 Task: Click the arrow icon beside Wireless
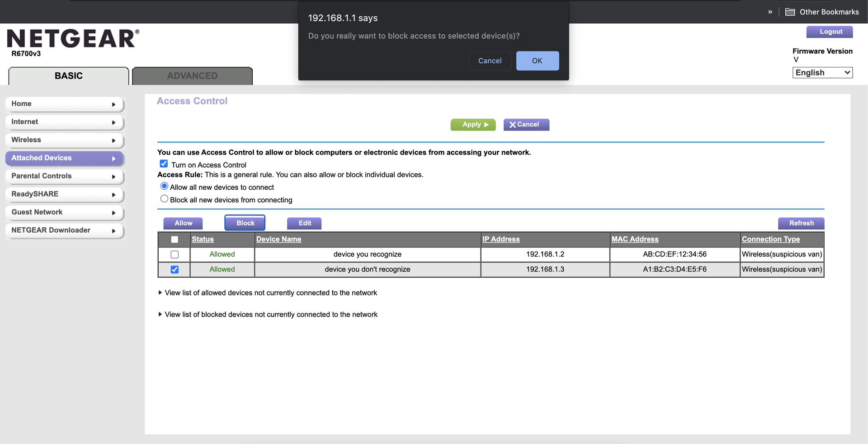[113, 140]
